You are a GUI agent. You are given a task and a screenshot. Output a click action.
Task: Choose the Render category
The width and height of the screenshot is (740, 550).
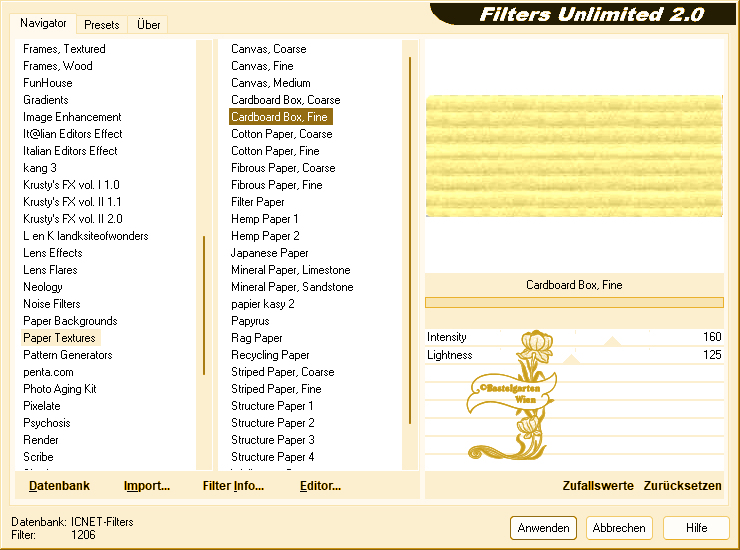(x=41, y=440)
